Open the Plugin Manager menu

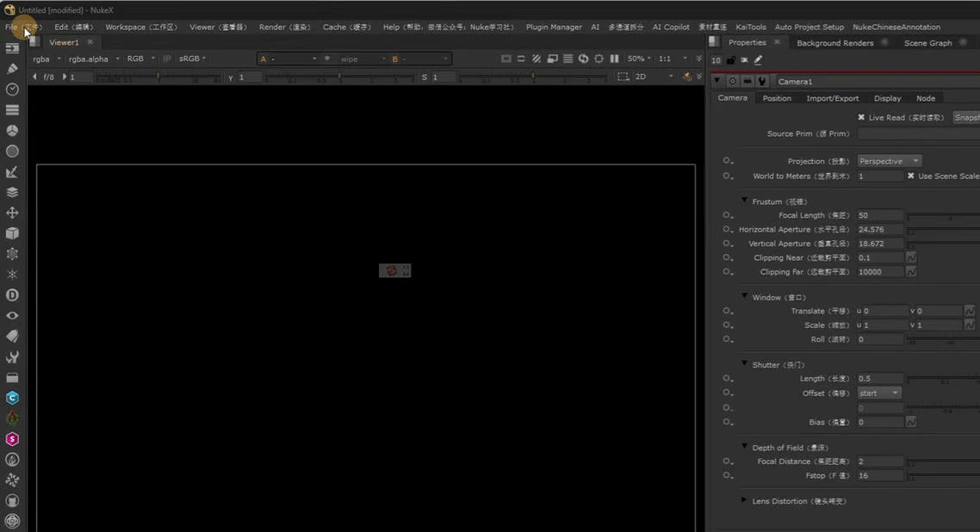[x=553, y=27]
